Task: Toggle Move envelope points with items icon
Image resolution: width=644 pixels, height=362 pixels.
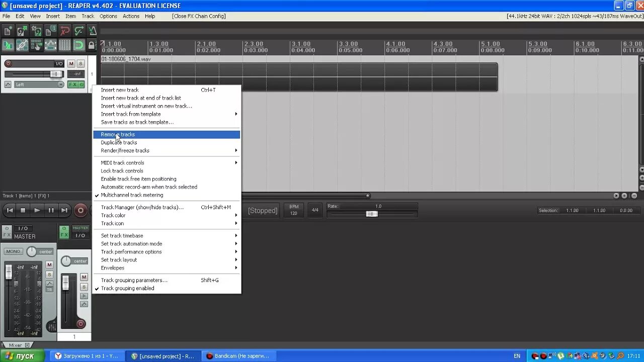Action: pos(50,45)
